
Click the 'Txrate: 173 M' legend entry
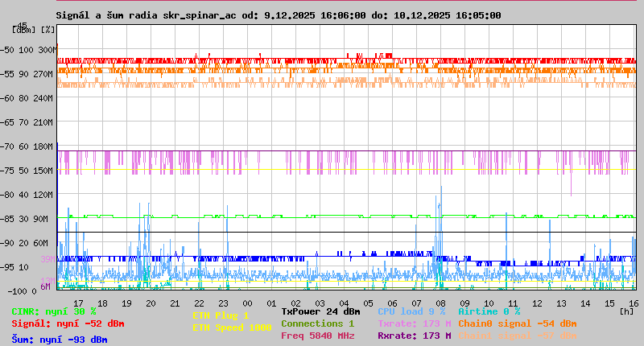click(415, 323)
